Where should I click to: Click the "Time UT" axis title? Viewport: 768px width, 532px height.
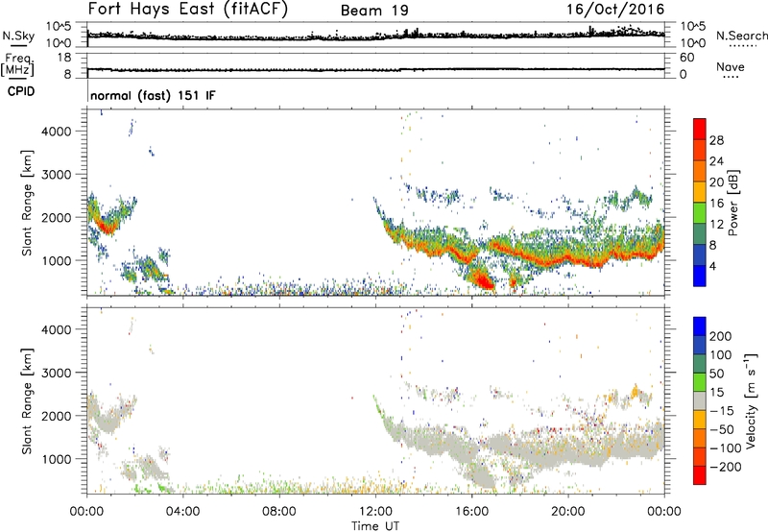(x=375, y=526)
